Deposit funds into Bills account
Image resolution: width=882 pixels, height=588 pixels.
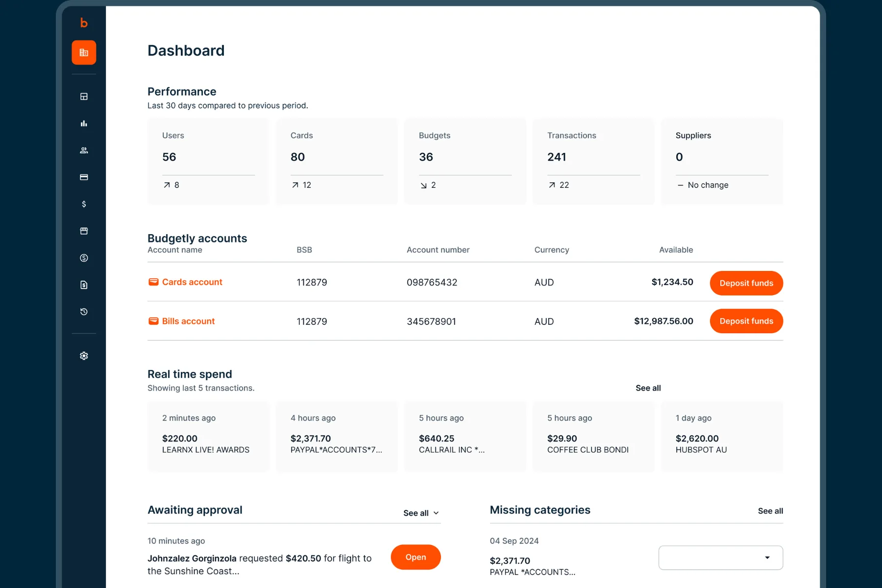(x=746, y=321)
